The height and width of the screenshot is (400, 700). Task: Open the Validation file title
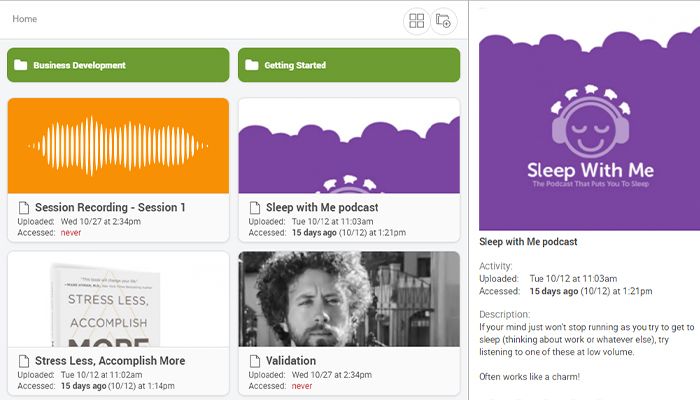click(x=291, y=361)
